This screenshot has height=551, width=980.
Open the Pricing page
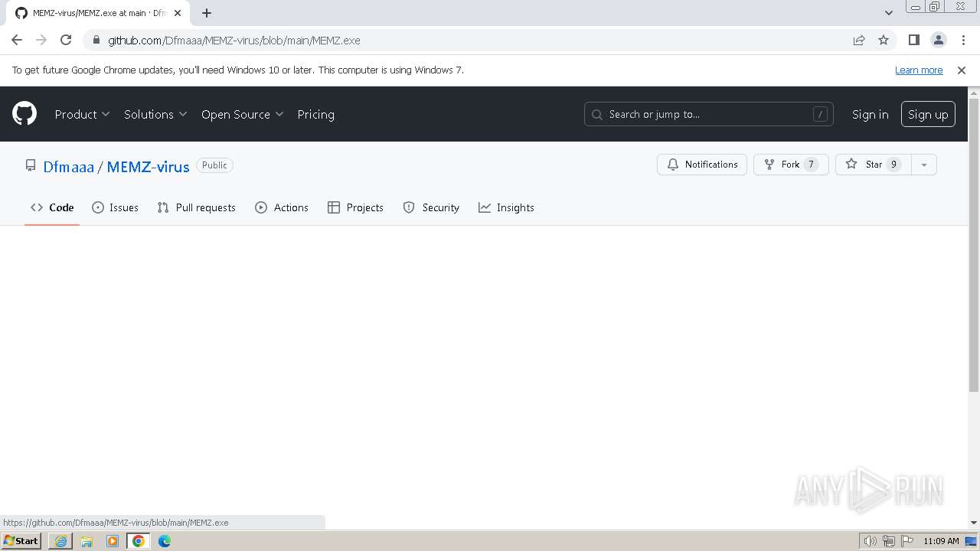(x=315, y=114)
